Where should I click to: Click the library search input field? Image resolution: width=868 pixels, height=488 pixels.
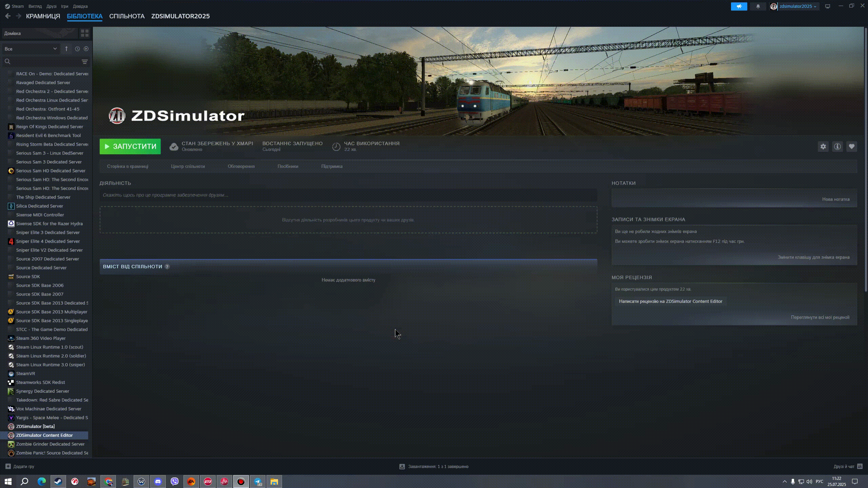(44, 62)
